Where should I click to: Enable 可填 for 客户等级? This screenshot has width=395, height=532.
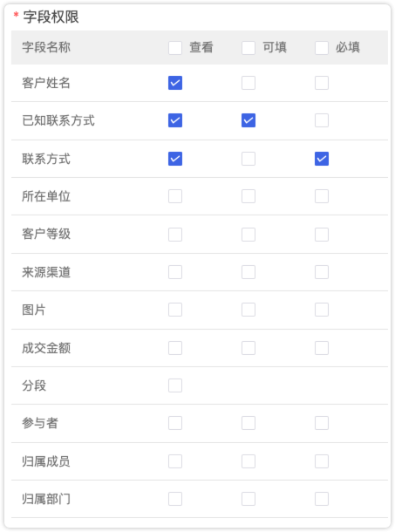[249, 235]
